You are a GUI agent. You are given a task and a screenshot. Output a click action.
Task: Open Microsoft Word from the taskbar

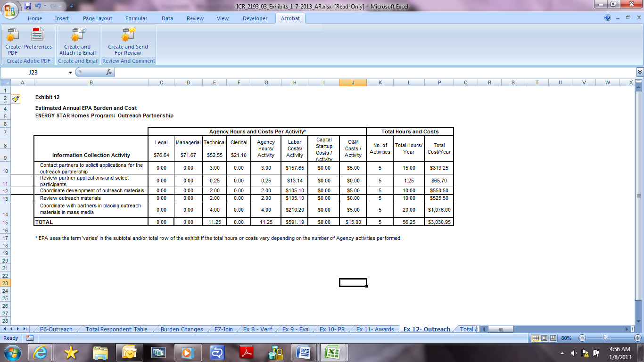(x=305, y=352)
